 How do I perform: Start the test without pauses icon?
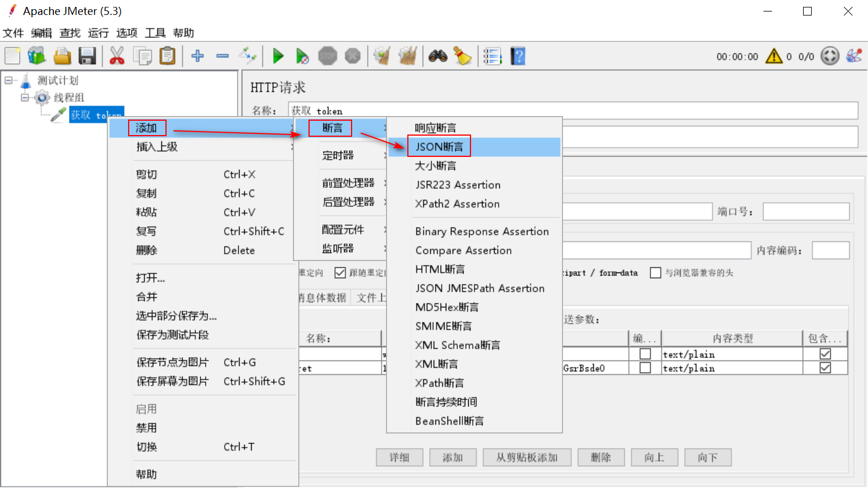point(303,56)
